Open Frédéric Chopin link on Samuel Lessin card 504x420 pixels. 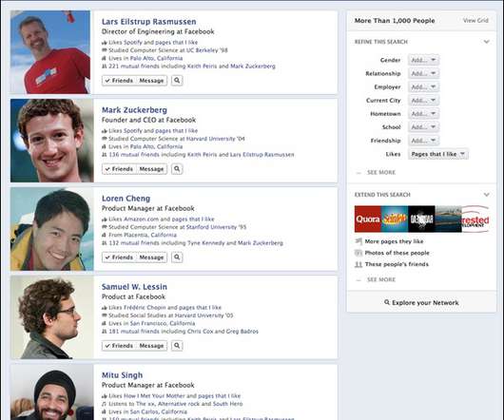[x=145, y=307]
